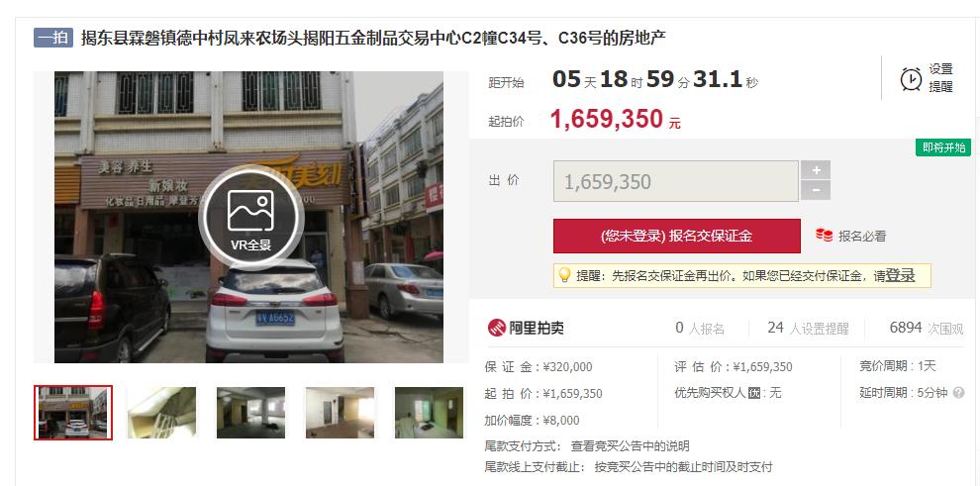Select the third dark interior thumbnail
The width and height of the screenshot is (980, 486).
coord(250,413)
